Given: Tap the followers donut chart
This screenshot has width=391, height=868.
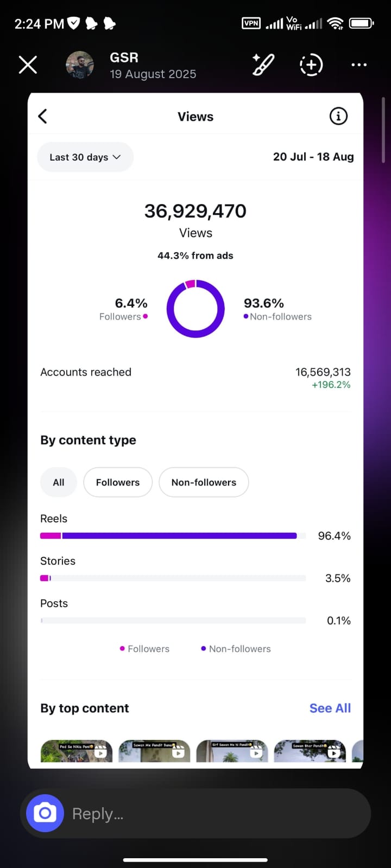Looking at the screenshot, I should tap(195, 309).
